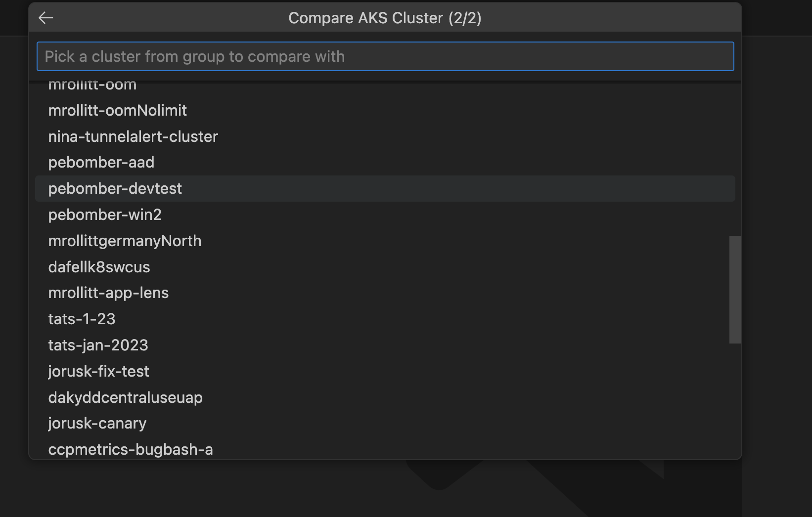Image resolution: width=812 pixels, height=517 pixels.
Task: Pick dafellk8swcus from the list
Action: (385, 267)
